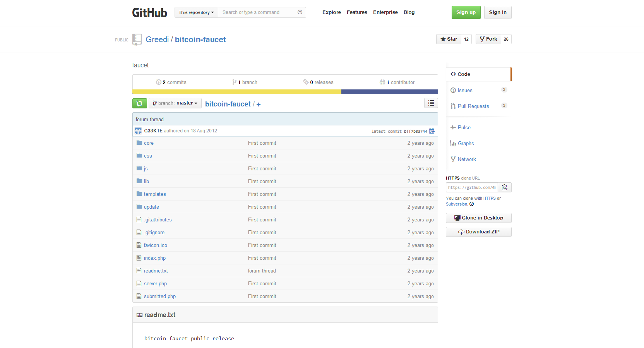
Task: Open the lib folder
Action: (x=146, y=181)
